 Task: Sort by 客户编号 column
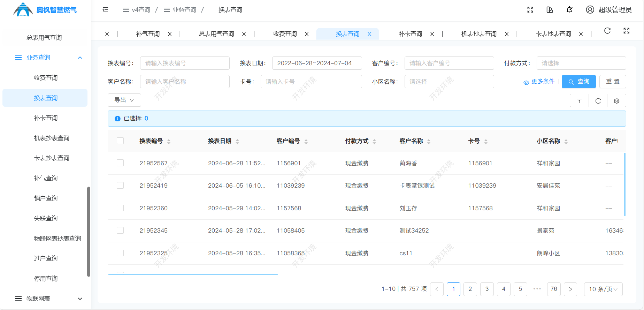pos(306,141)
